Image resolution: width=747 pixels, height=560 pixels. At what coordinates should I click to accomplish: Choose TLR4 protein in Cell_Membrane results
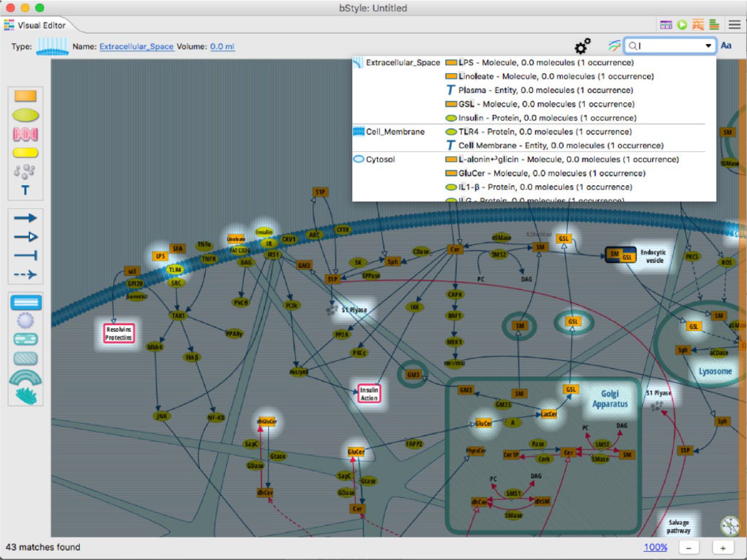(x=538, y=132)
